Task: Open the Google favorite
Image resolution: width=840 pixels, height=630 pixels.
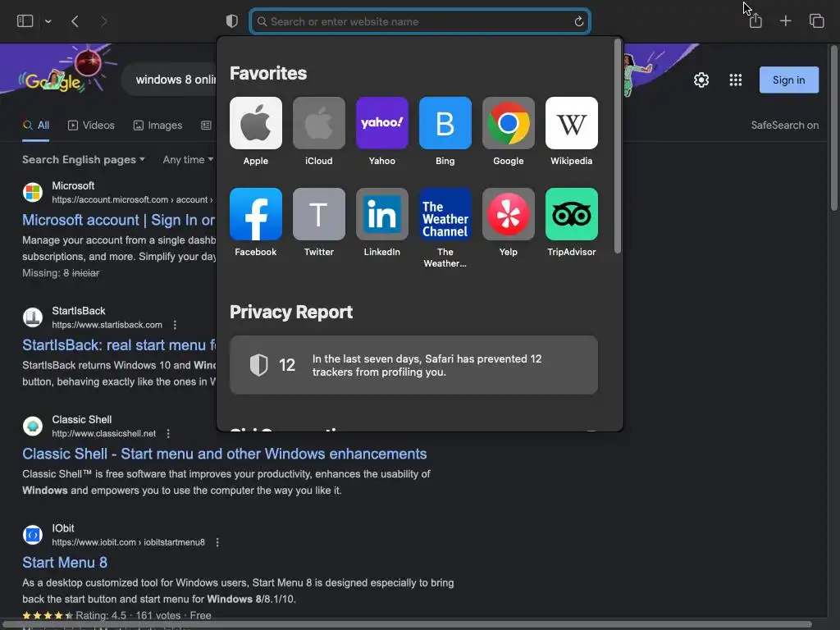Action: point(509,131)
